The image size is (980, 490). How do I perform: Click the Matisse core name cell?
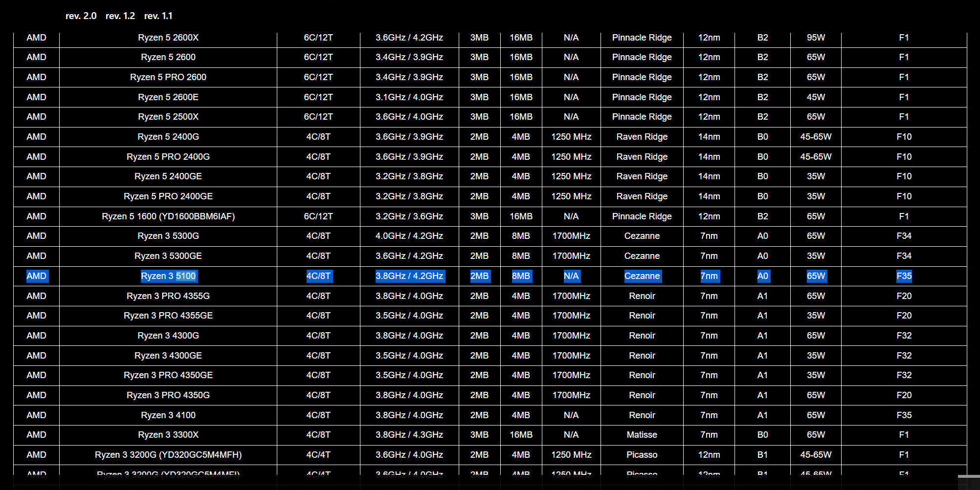coord(642,435)
